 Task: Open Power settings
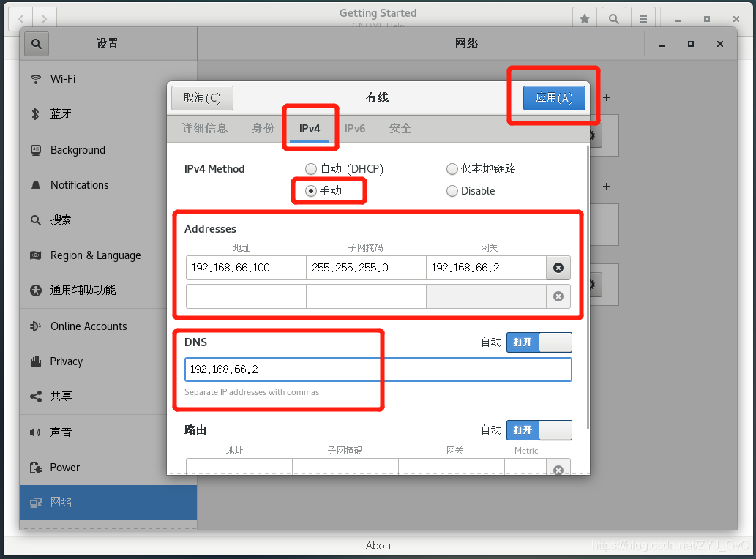[108, 468]
